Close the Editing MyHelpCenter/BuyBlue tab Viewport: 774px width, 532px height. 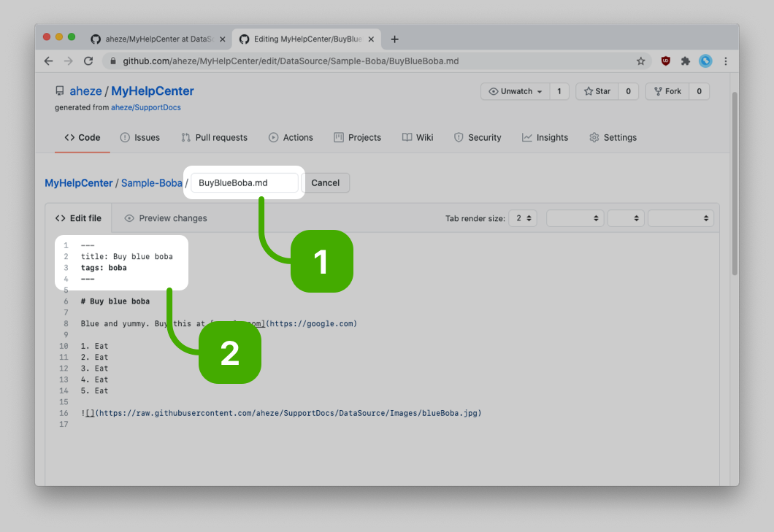[371, 39]
